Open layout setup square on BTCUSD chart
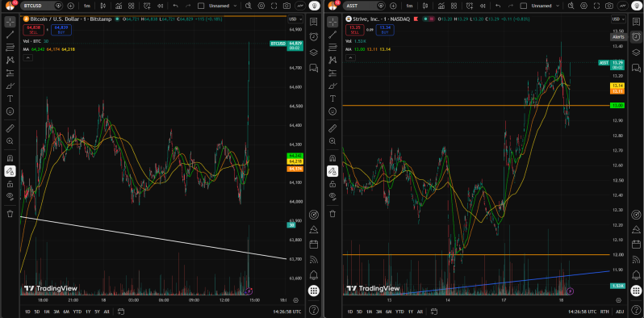 tap(200, 6)
